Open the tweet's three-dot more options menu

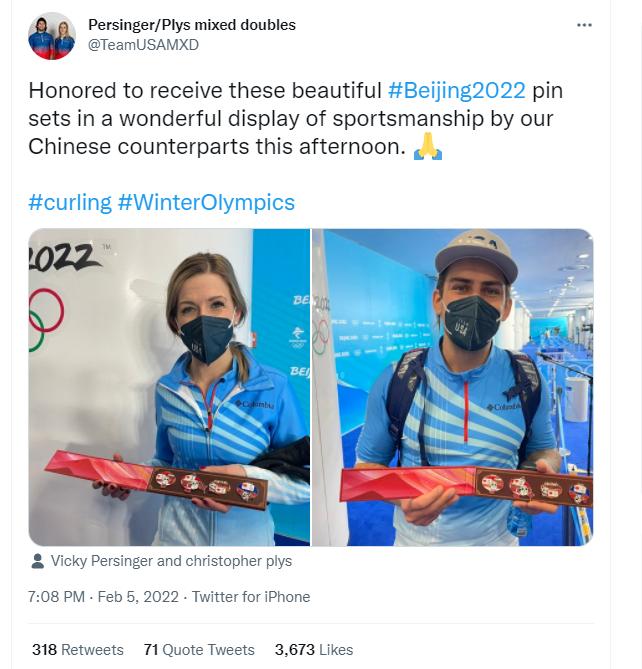585,25
